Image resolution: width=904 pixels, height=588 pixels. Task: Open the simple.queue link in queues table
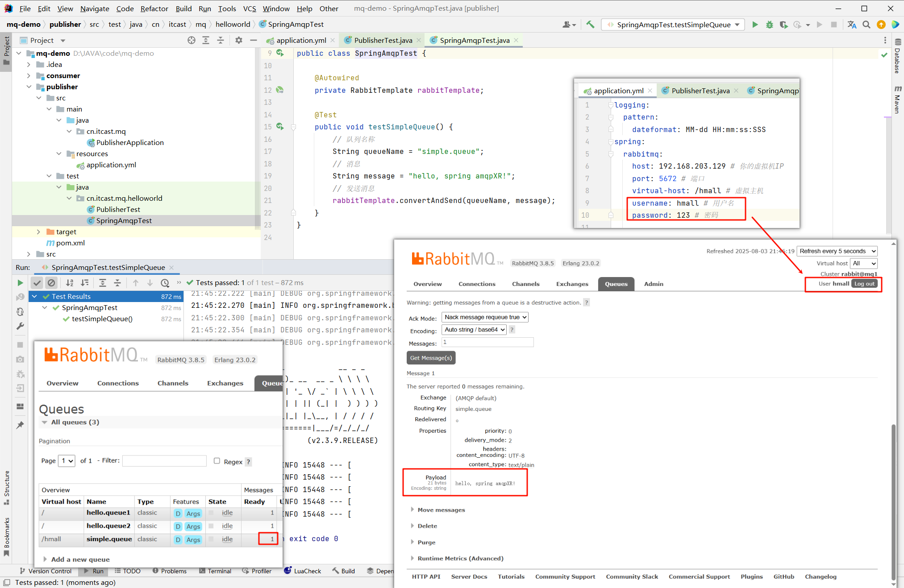pyautogui.click(x=109, y=539)
